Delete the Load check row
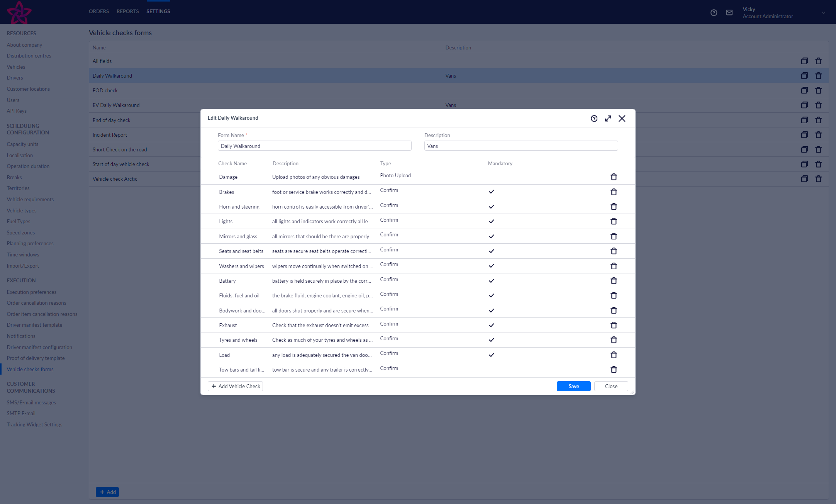This screenshot has width=836, height=504. click(x=614, y=355)
